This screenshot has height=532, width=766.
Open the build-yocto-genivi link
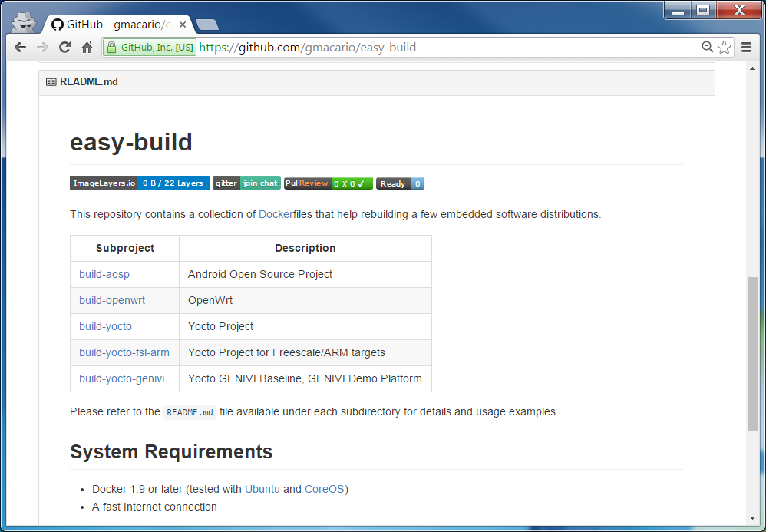tap(121, 378)
